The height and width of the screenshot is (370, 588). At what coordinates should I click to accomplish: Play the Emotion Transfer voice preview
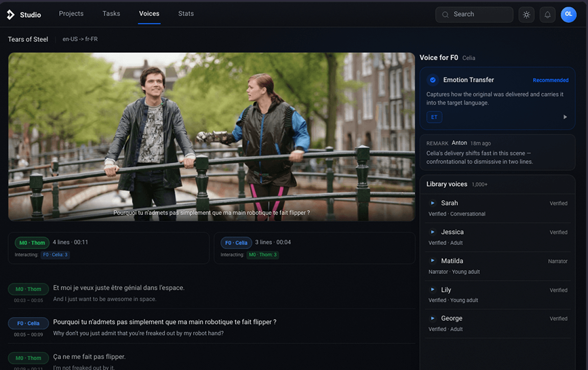tap(565, 117)
